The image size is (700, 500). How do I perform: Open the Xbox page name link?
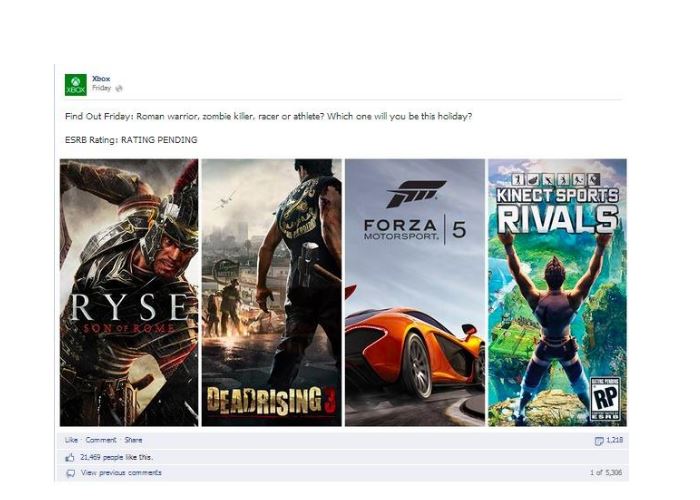(x=101, y=79)
